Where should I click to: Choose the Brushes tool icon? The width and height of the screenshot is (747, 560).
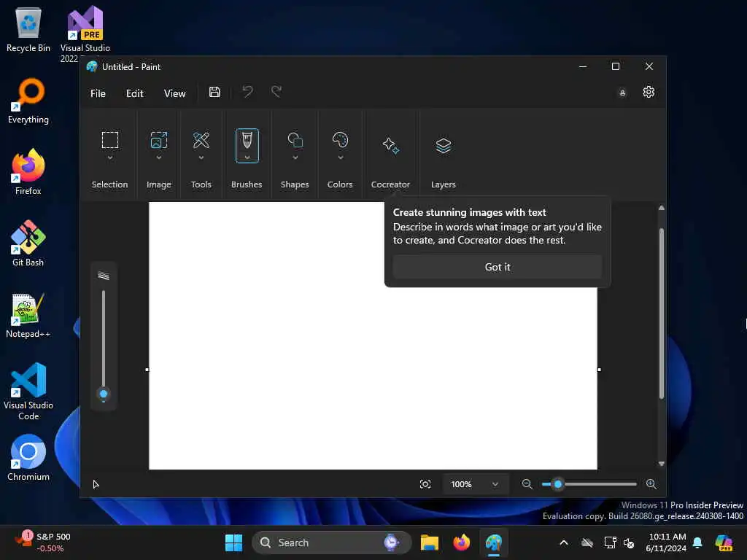pos(247,140)
